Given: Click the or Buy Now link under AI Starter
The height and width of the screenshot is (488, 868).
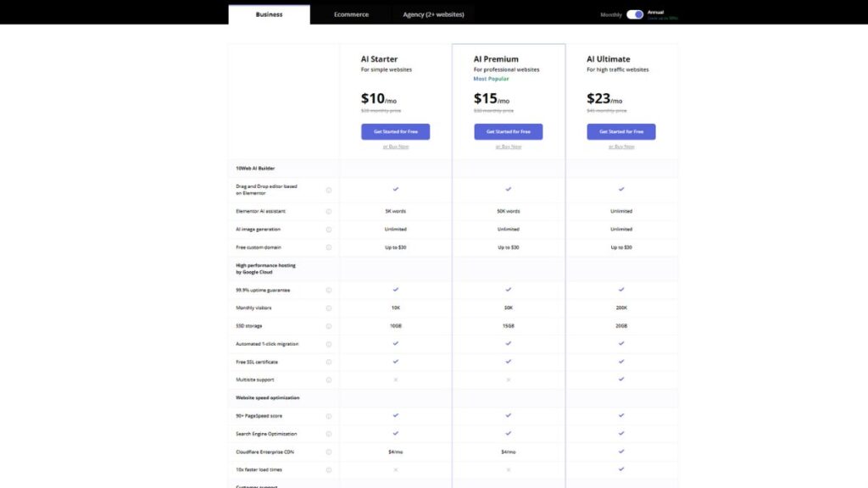Looking at the screenshot, I should click(x=395, y=145).
